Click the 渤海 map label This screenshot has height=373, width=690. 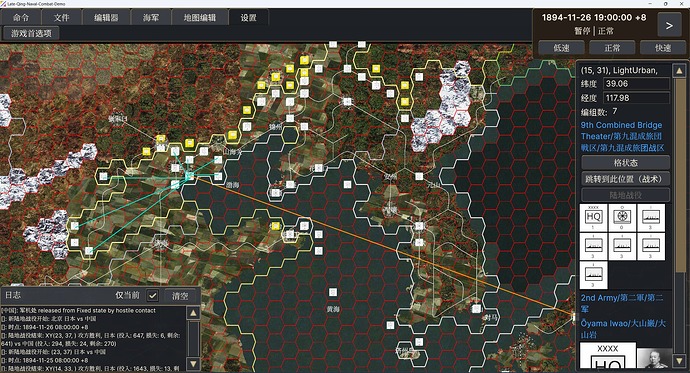(x=232, y=185)
